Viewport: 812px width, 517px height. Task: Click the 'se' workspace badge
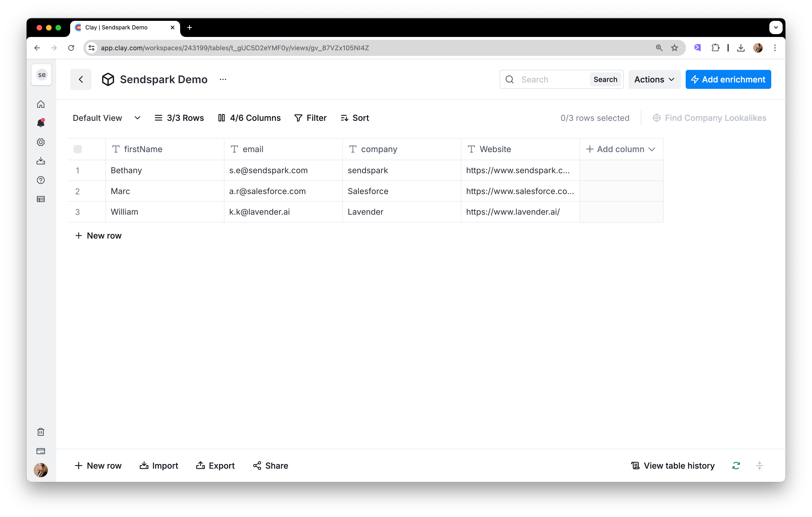(x=41, y=75)
